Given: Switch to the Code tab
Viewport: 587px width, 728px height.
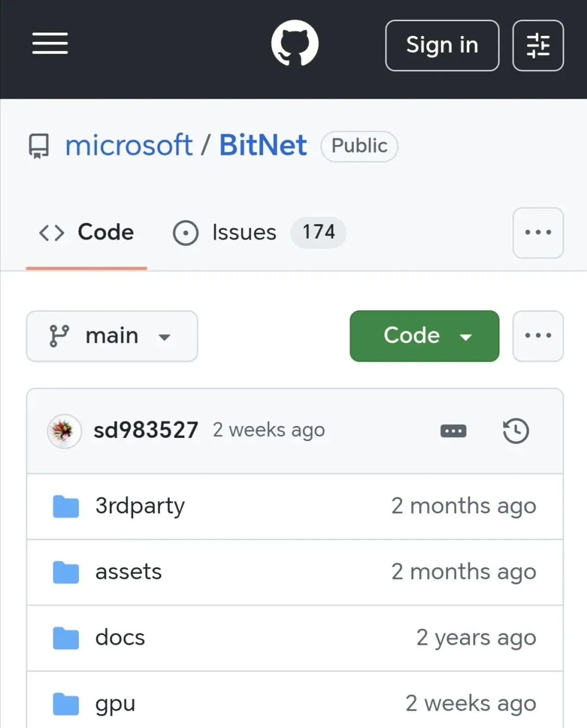Looking at the screenshot, I should [x=87, y=233].
